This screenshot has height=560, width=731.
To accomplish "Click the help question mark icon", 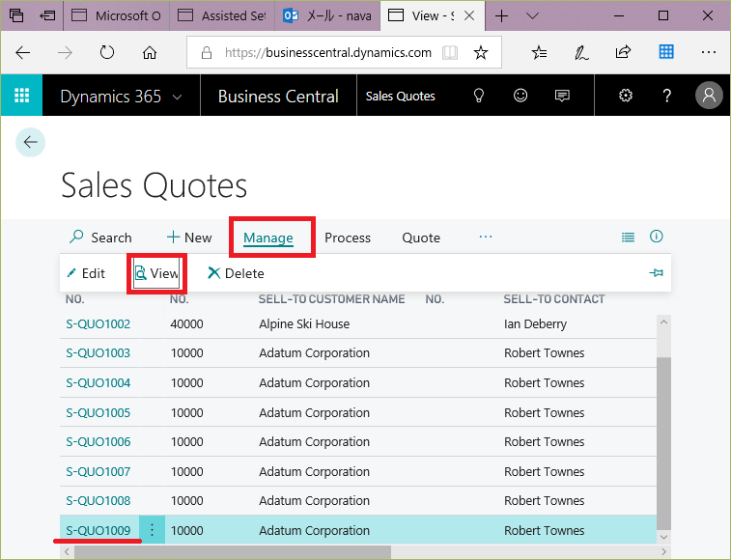I will [x=667, y=96].
